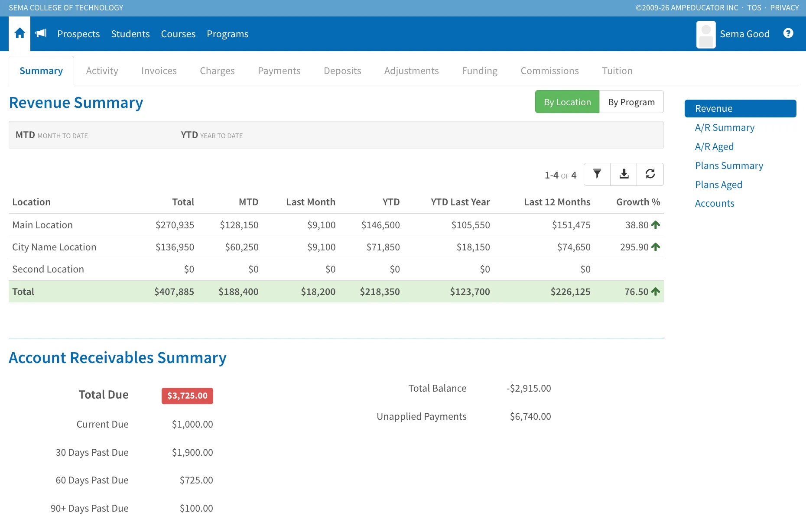Show the Funding tab
Image resolution: width=806 pixels, height=532 pixels.
click(479, 71)
